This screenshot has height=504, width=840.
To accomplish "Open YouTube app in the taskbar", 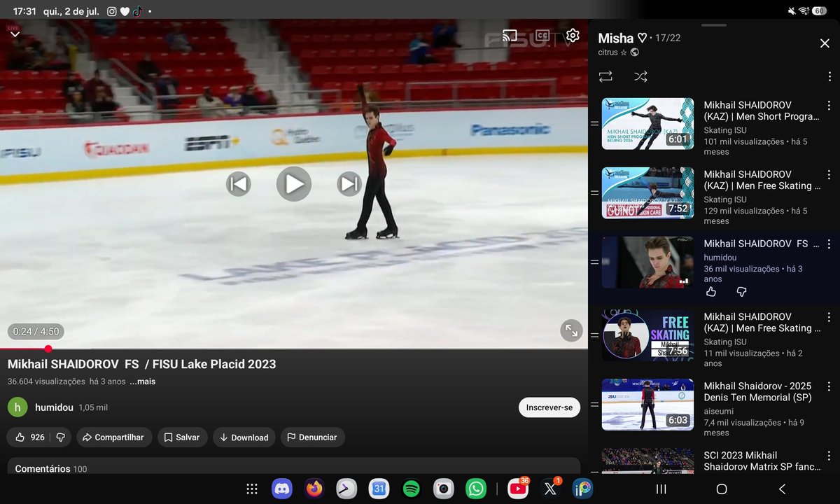I will (x=518, y=489).
